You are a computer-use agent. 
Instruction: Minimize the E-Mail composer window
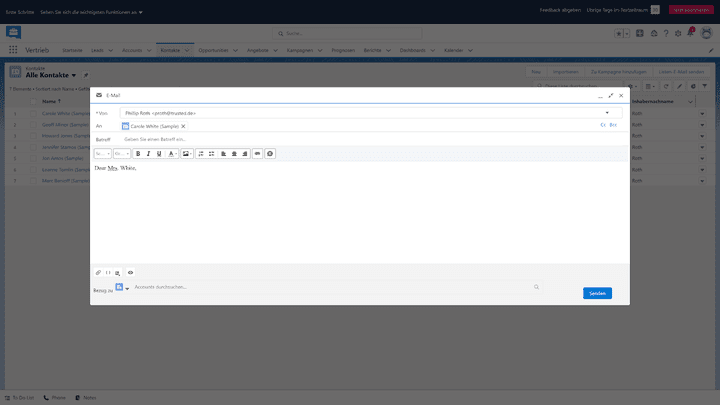(600, 95)
